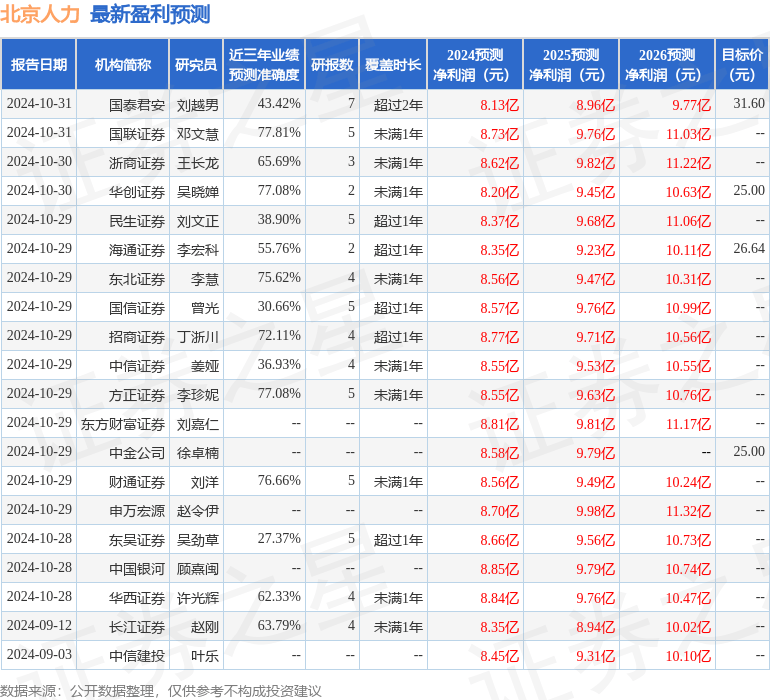Click analyst name 刘越男
The height and width of the screenshot is (700, 770).
[198, 105]
